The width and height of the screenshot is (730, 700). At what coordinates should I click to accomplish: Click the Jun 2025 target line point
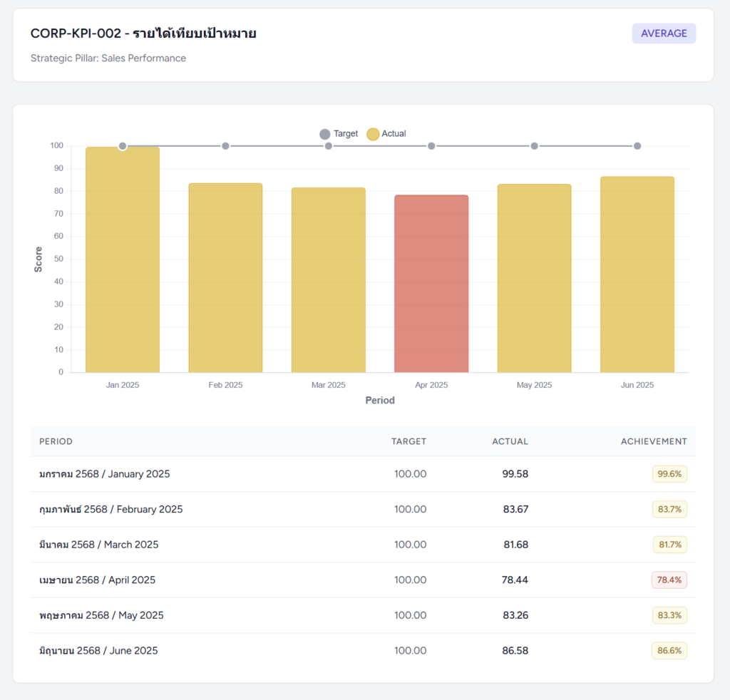click(x=637, y=146)
